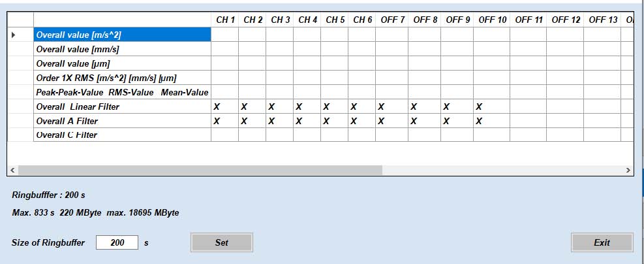Click the scroll left arrow on horizontal scrollbar
The image size is (644, 264).
coord(12,170)
